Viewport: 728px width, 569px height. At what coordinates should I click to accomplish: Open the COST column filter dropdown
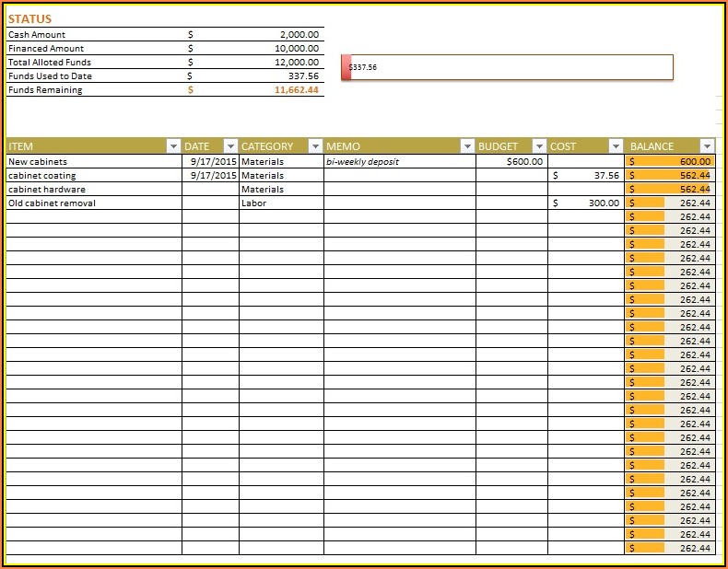pos(616,146)
